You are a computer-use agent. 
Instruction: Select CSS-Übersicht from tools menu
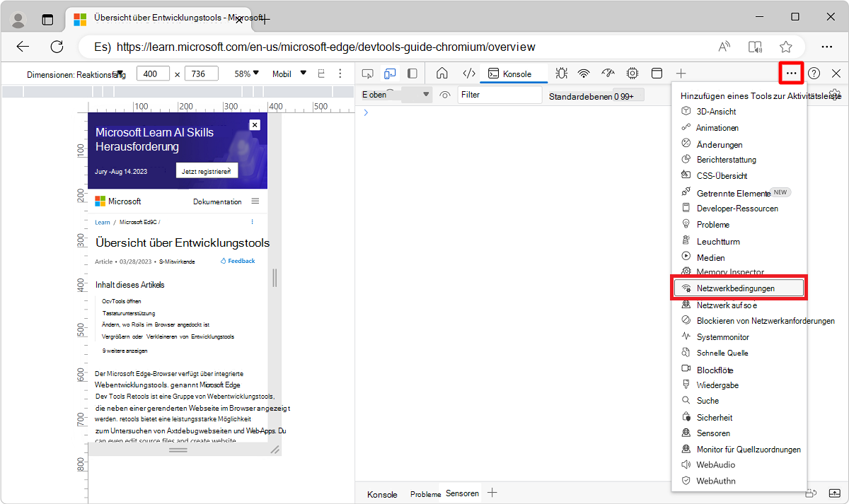click(739, 176)
